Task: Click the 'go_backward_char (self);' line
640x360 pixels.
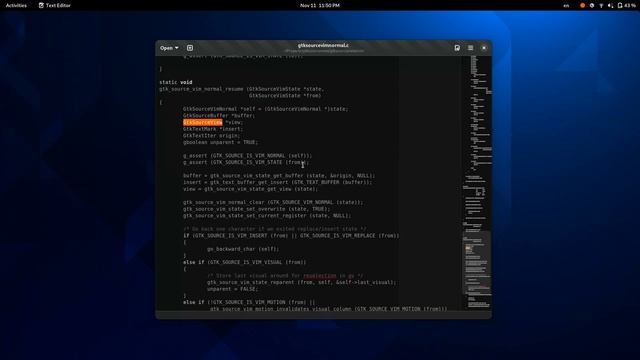Action: [x=243, y=249]
